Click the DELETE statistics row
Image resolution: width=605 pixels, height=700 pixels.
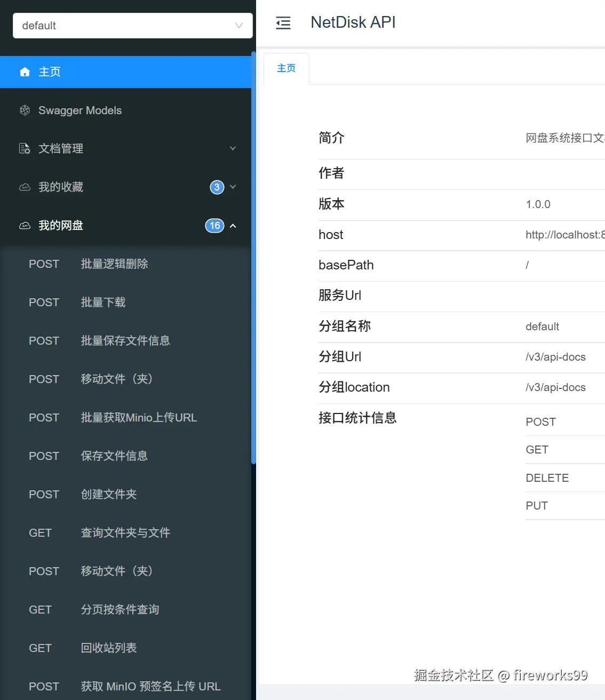pos(565,478)
